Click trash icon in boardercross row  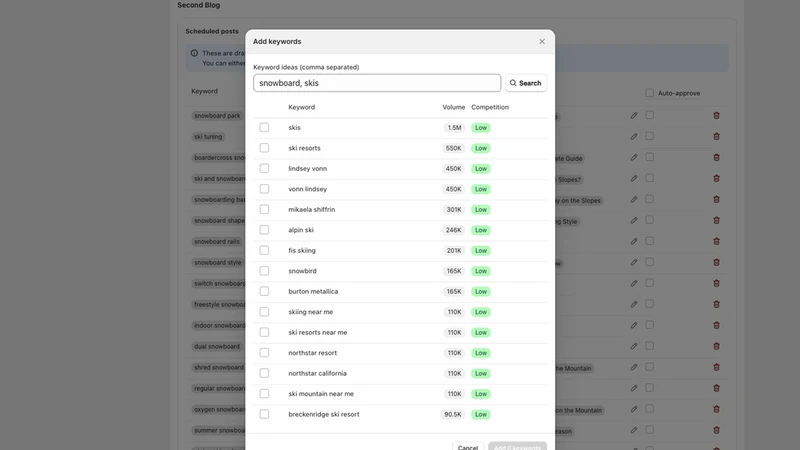click(716, 158)
